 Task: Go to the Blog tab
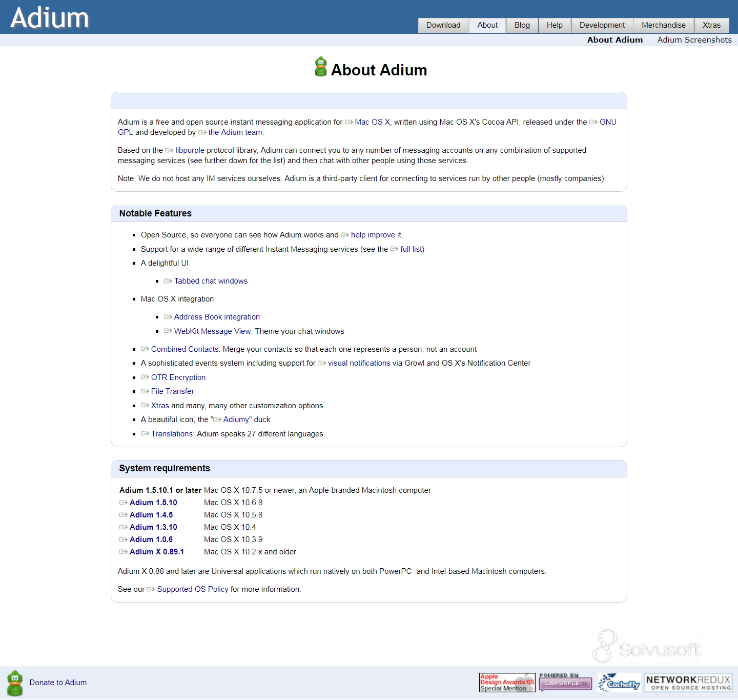[522, 25]
